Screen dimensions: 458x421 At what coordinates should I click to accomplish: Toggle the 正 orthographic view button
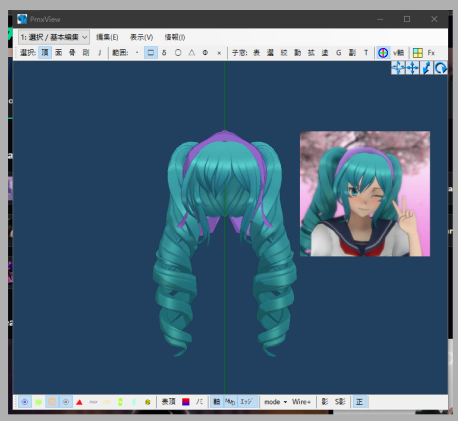pyautogui.click(x=360, y=402)
